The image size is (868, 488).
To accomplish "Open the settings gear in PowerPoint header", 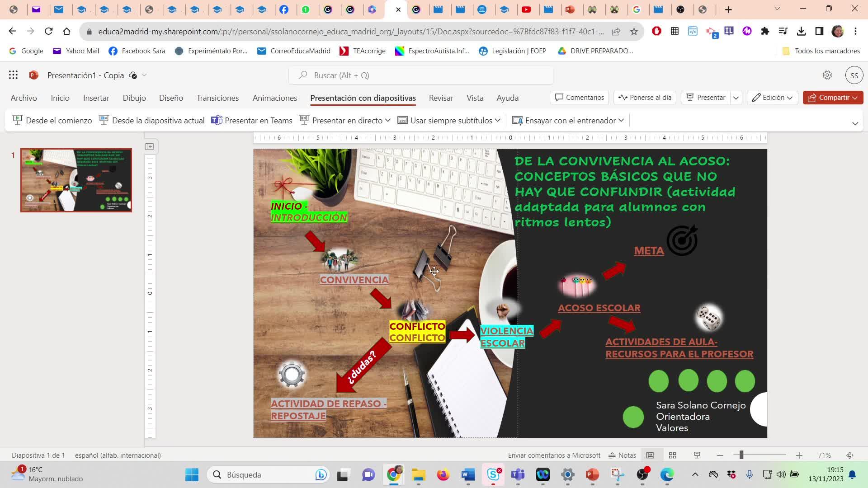I will 827,75.
